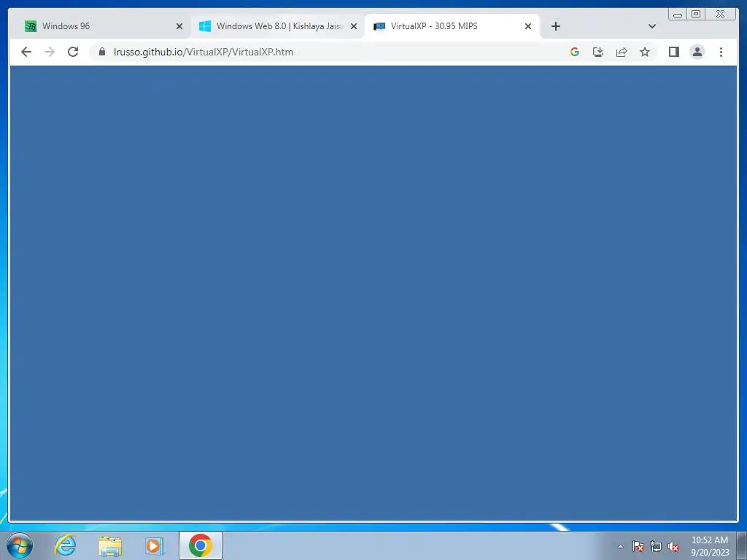
Task: Restore down the Chrome window
Action: point(696,15)
